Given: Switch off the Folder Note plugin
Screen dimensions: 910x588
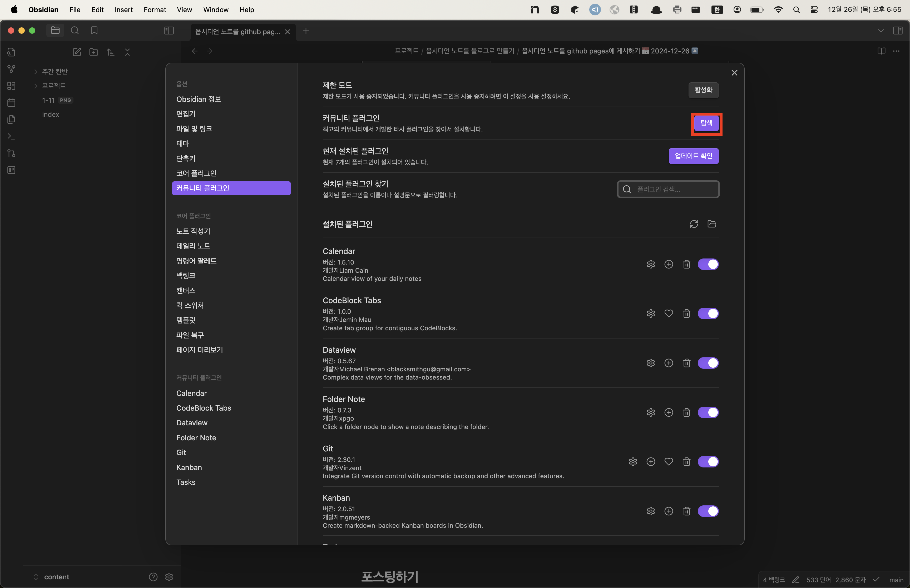Looking at the screenshot, I should 708,412.
